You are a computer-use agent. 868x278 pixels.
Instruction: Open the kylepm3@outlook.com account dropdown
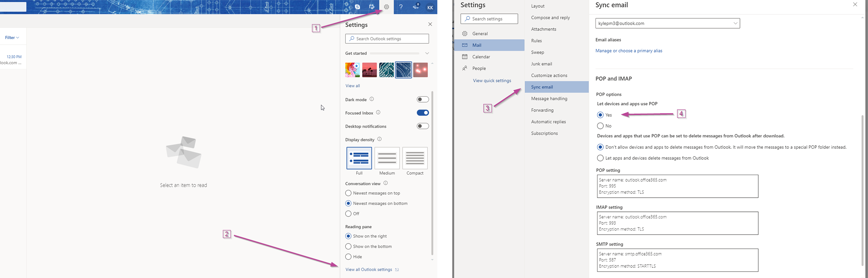tap(668, 23)
